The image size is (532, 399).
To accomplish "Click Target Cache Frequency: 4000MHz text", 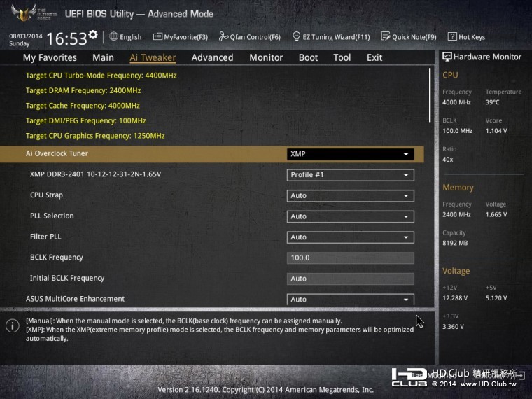I will click(x=83, y=106).
